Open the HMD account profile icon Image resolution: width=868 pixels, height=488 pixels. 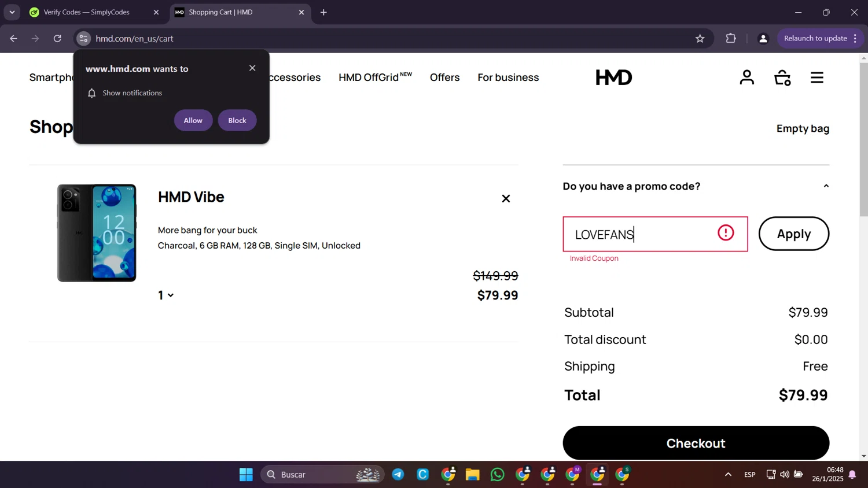click(746, 77)
